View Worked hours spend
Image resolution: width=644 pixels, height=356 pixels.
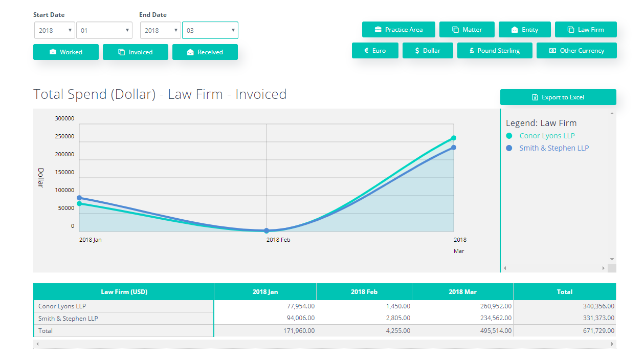coord(65,52)
